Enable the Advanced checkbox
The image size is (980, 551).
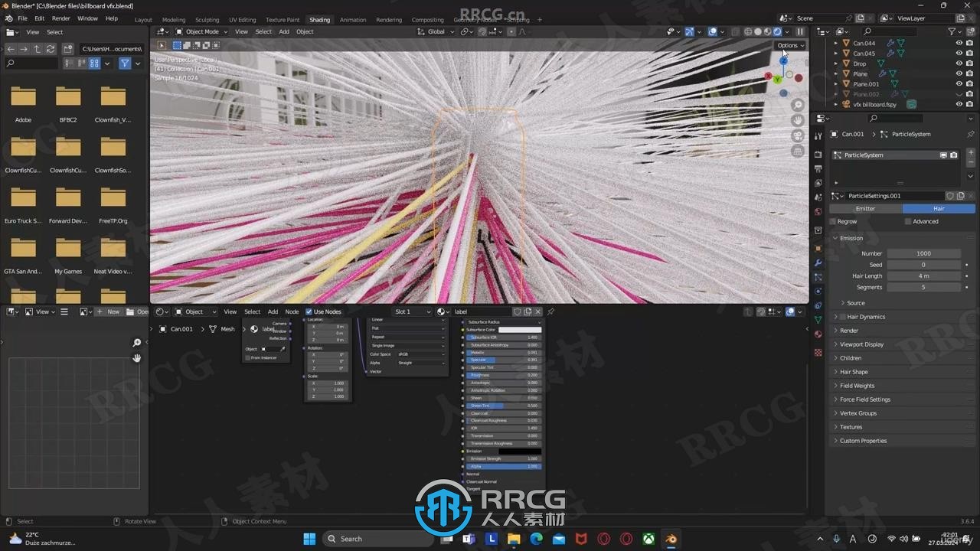908,221
